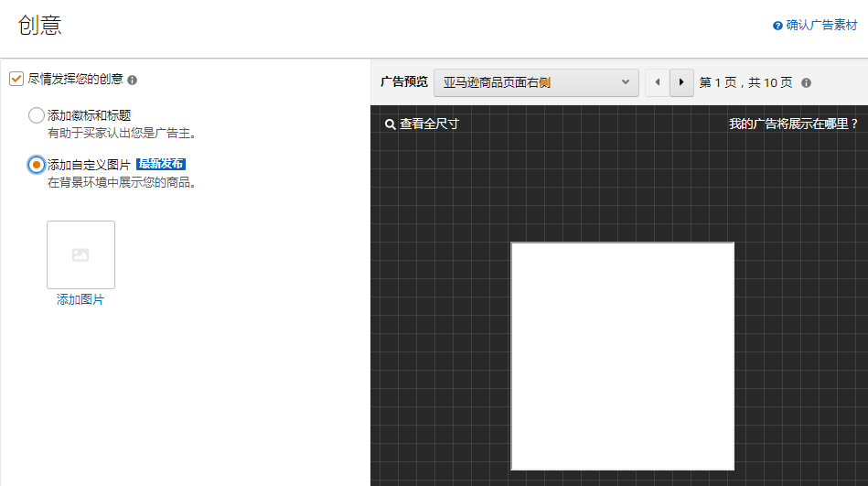Click the 创意 section heading
The height and width of the screenshot is (486, 868).
point(39,26)
